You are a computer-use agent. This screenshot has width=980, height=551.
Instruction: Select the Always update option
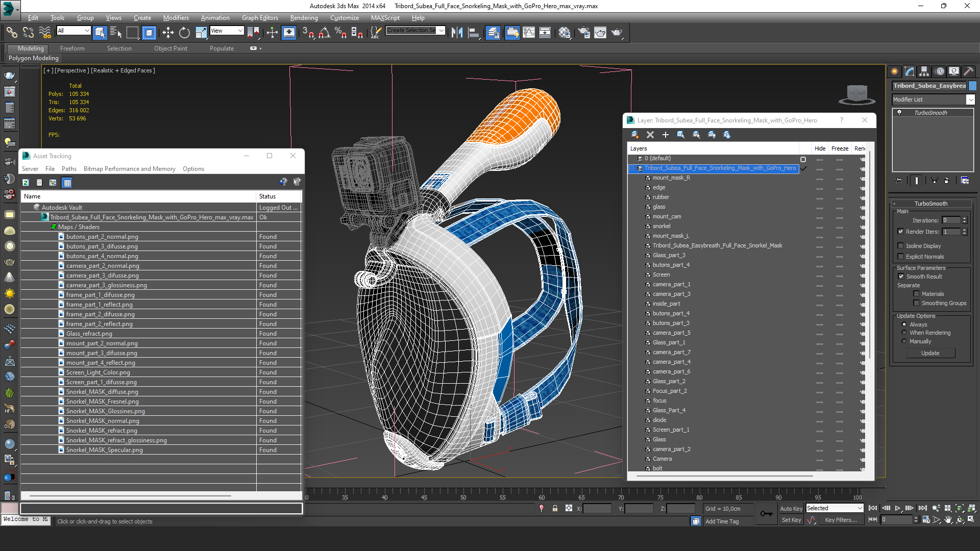904,324
